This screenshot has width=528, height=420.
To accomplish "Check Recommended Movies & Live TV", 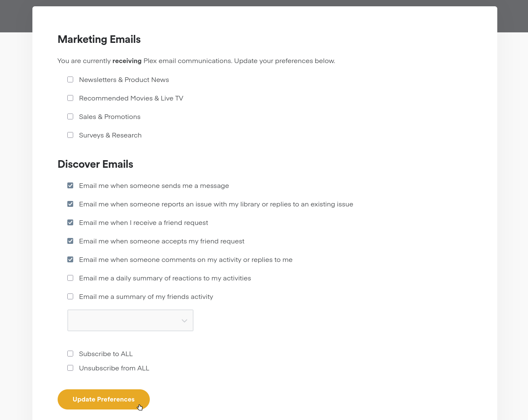I will pos(70,98).
